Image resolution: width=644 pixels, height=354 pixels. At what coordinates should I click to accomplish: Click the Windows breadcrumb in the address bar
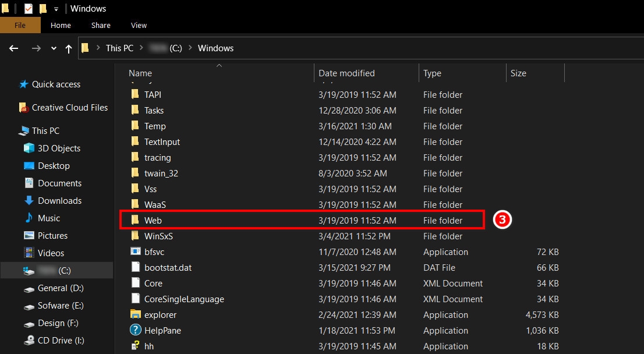215,48
